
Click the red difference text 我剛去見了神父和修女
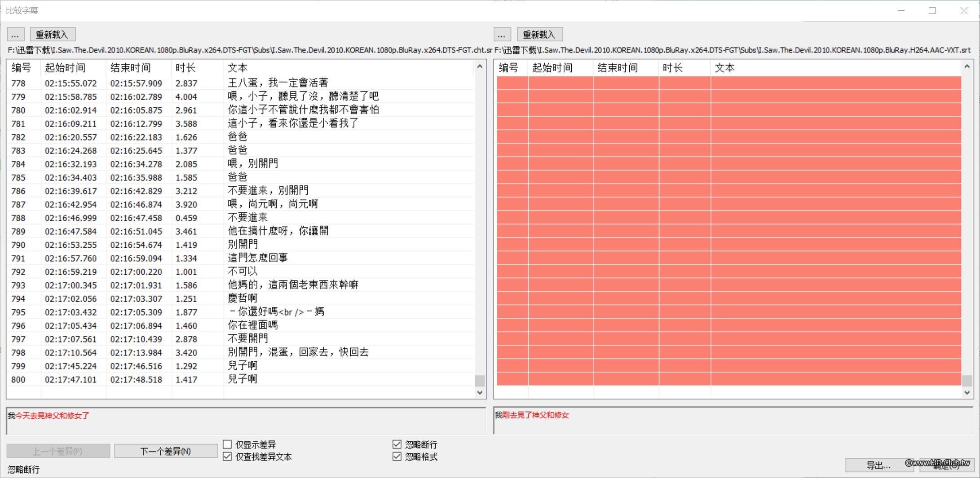pyautogui.click(x=532, y=416)
